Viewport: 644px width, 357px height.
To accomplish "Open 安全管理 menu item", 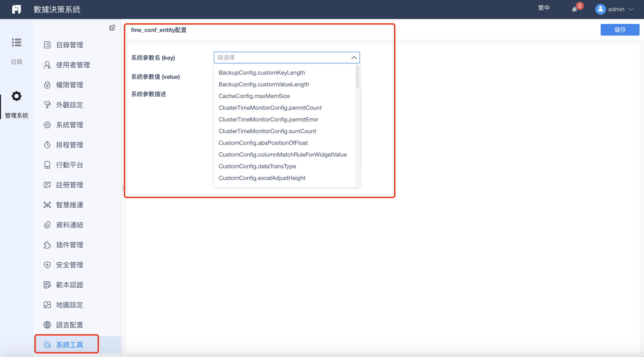I will coord(77,265).
